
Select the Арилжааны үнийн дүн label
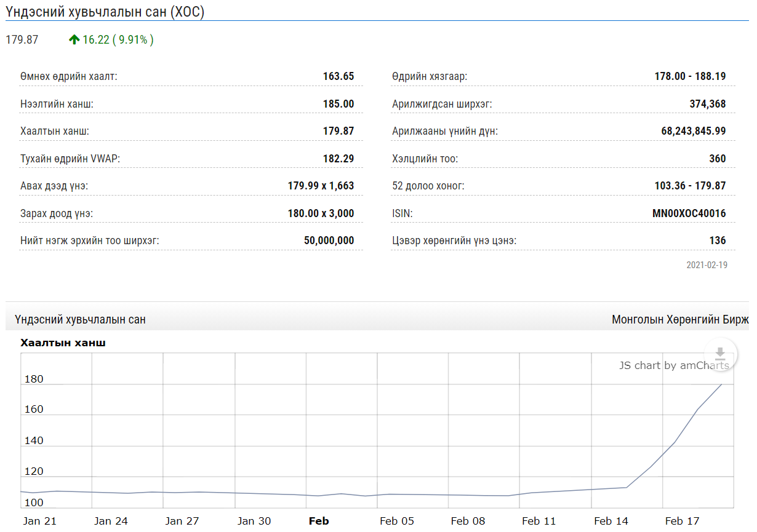point(445,131)
